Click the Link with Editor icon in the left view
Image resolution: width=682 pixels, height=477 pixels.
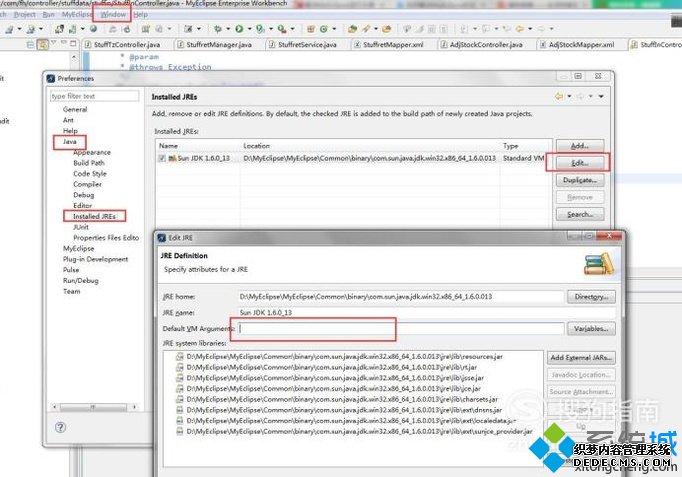coord(43,44)
